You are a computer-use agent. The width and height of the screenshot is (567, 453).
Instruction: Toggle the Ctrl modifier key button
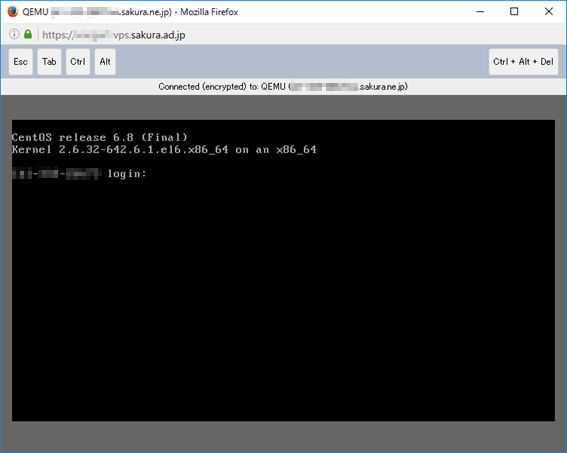pos(78,62)
